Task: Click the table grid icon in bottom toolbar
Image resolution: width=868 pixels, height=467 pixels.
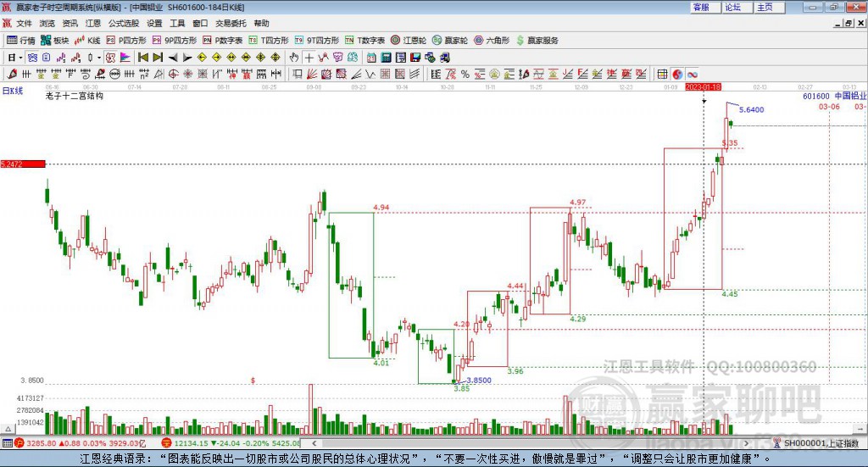Action: point(662,74)
